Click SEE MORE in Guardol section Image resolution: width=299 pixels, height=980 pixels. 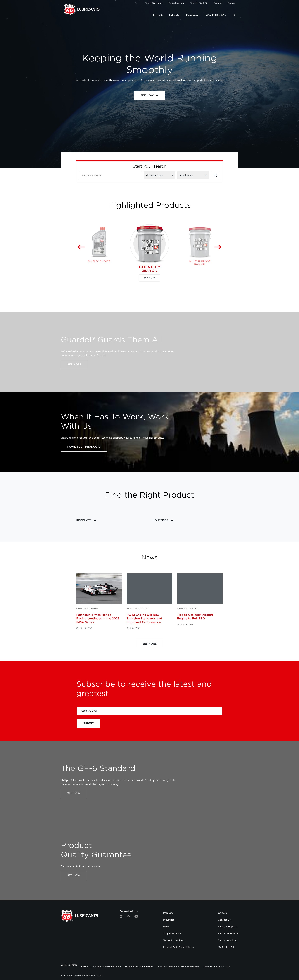[74, 364]
